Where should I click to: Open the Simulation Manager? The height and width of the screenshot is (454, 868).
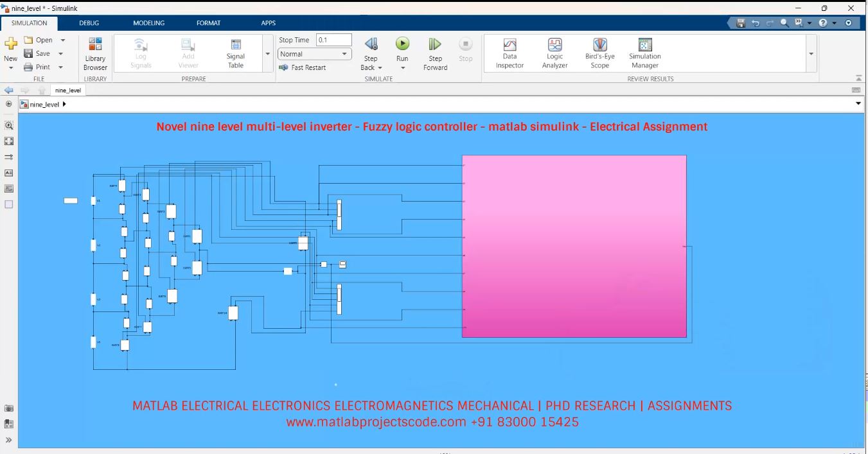tap(644, 51)
